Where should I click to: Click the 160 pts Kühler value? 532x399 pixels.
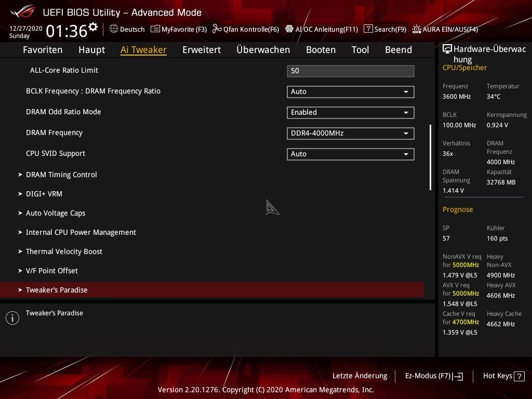click(497, 238)
